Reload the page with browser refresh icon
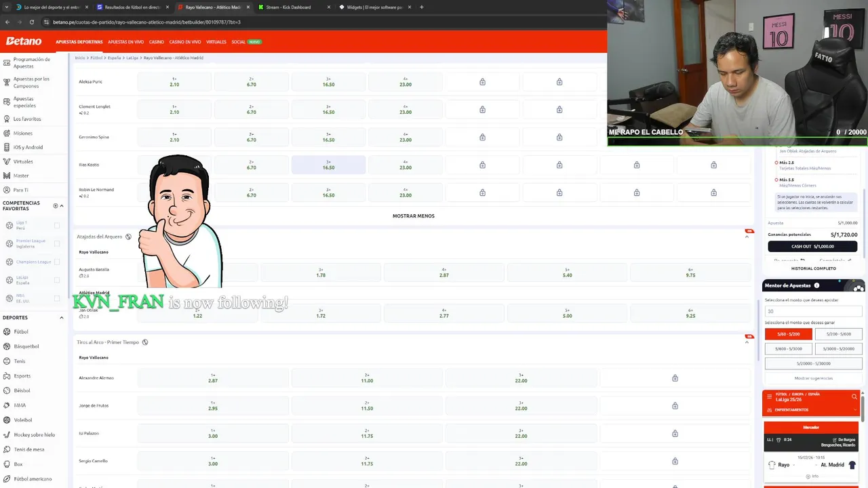This screenshot has width=868, height=488. (x=31, y=22)
